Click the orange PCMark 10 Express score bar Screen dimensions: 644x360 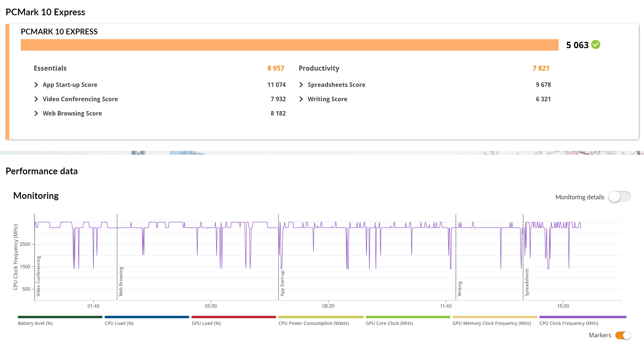pos(290,45)
